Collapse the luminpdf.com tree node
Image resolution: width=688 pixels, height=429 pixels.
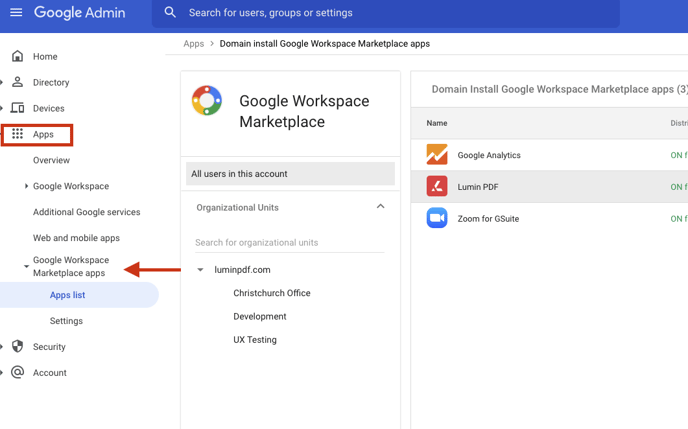pos(200,270)
